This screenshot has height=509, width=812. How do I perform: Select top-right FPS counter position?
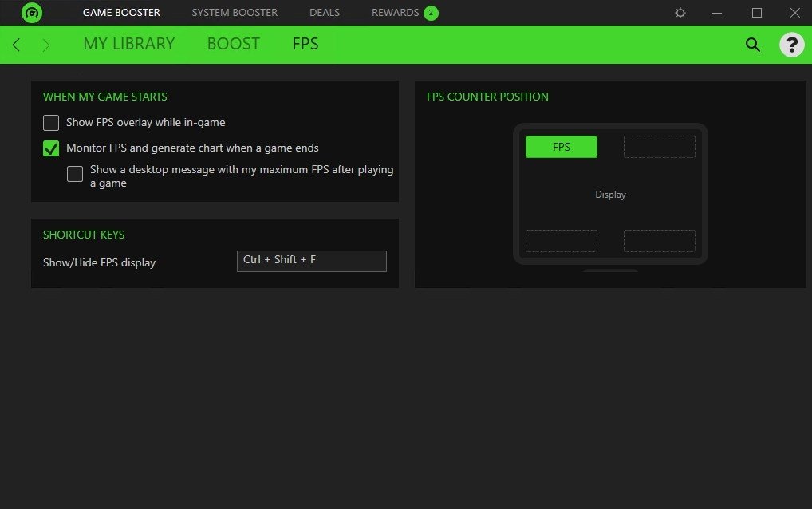point(659,147)
